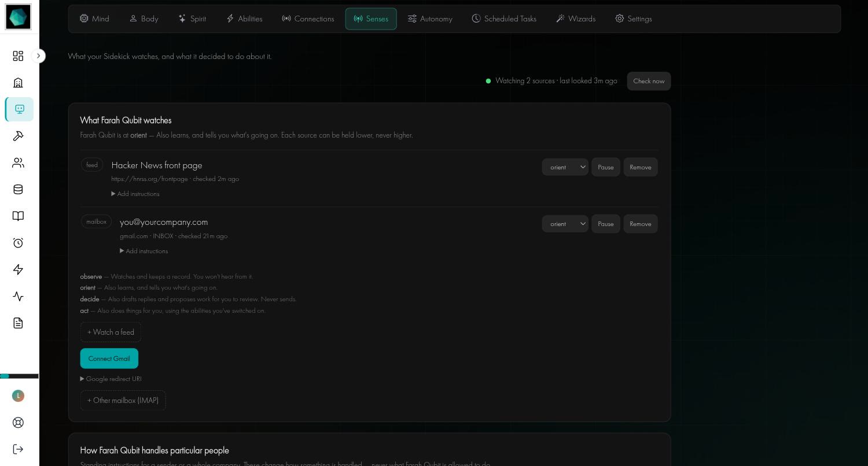Image resolution: width=868 pixels, height=466 pixels.
Task: Click the teal app logo in sidebar
Action: (18, 17)
